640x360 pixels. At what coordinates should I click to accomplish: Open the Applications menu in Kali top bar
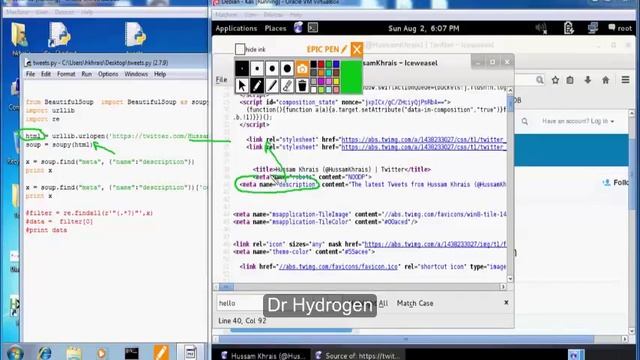tap(236, 29)
